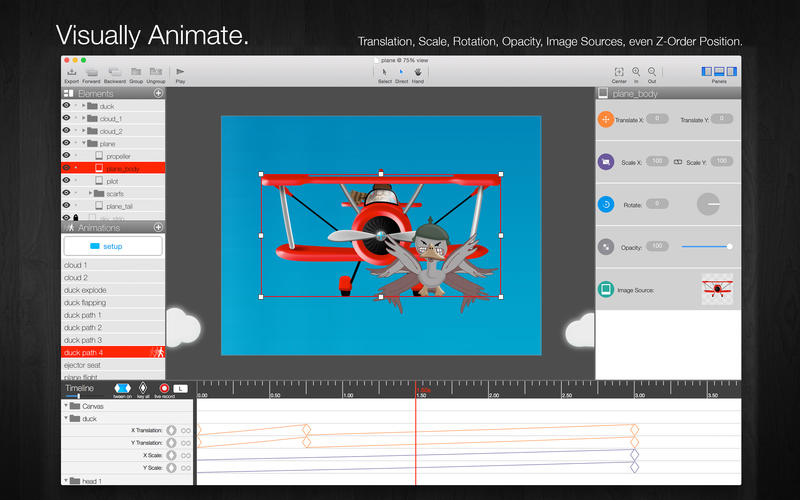Image resolution: width=800 pixels, height=500 pixels.
Task: Add a new animation with plus icon
Action: [x=158, y=228]
